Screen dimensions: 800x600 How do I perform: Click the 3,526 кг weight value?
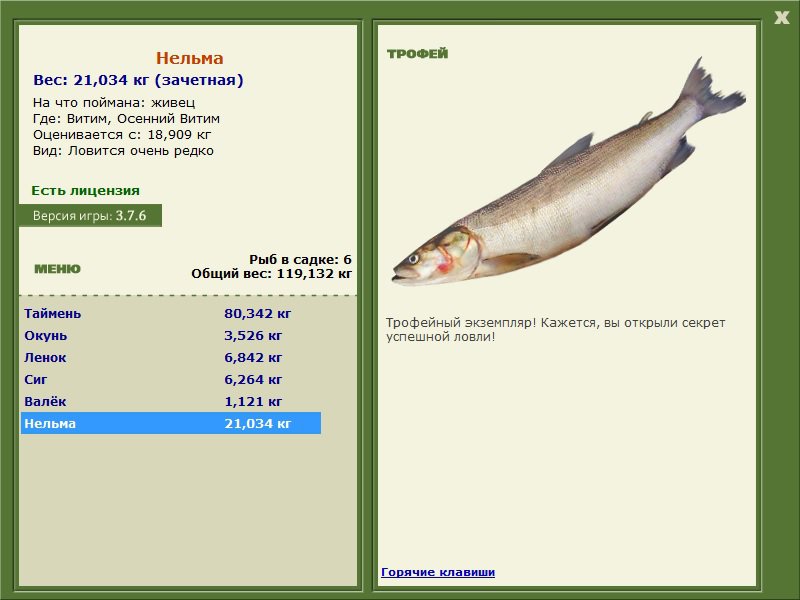[253, 335]
